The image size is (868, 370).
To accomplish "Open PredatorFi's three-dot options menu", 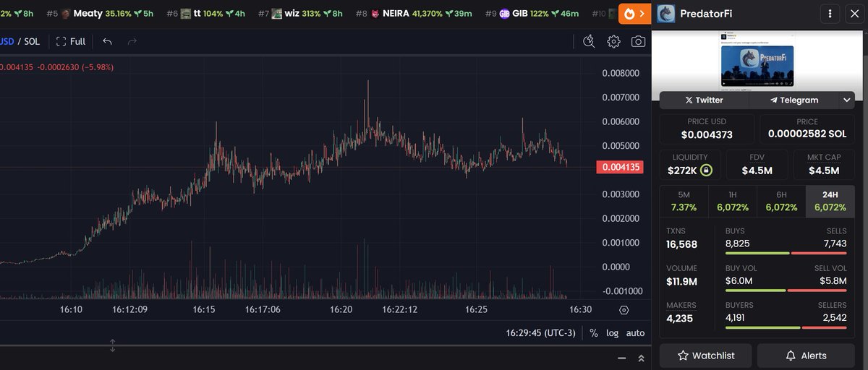I will tap(831, 14).
